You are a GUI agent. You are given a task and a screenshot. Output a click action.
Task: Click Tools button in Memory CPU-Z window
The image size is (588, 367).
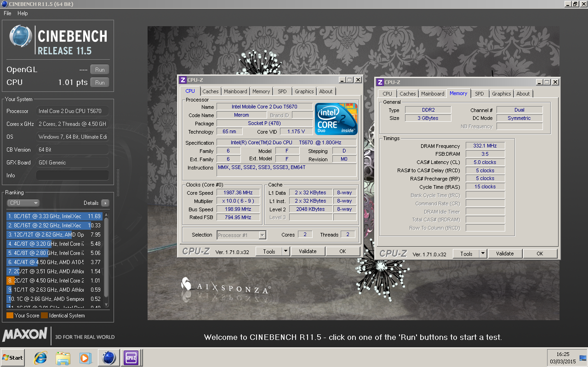click(466, 254)
